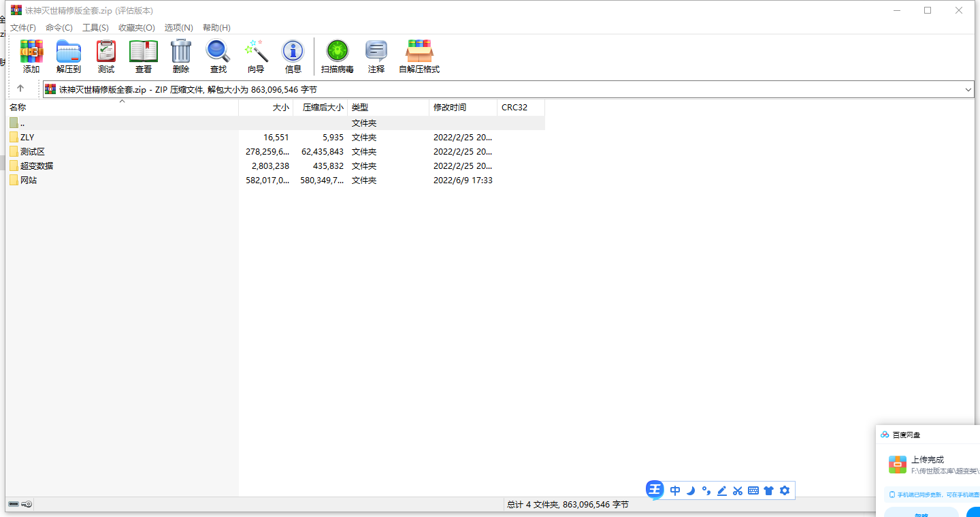Select the 测试区 folder

33,152
